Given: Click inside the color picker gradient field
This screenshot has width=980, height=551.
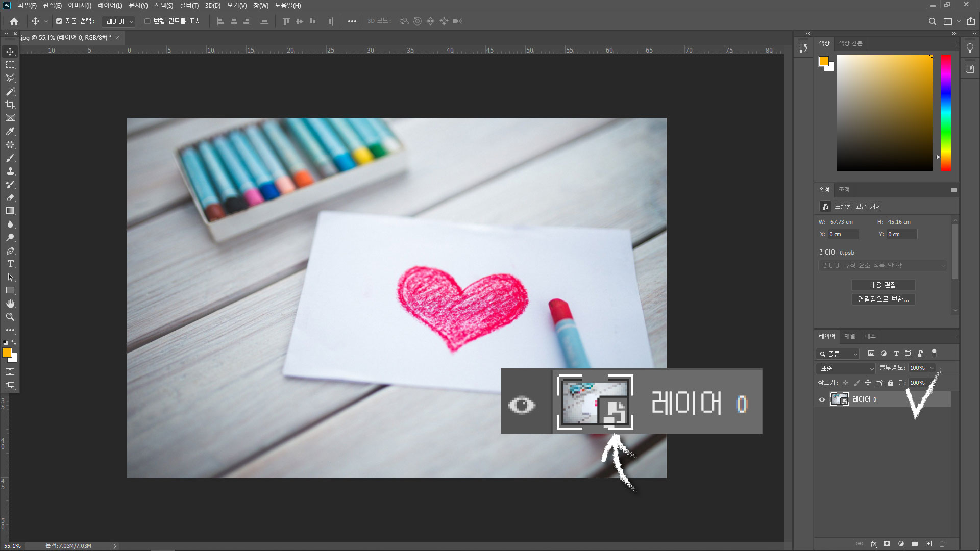Looking at the screenshot, I should click(885, 113).
